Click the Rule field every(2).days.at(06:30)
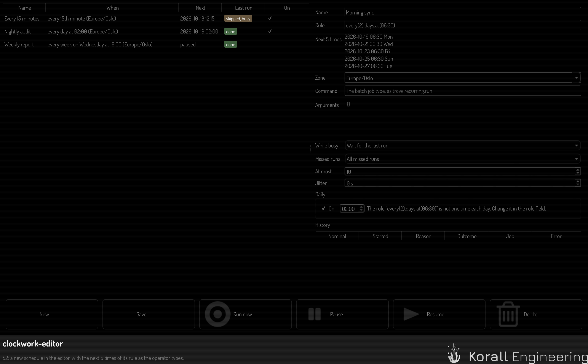This screenshot has height=364, width=588. click(462, 25)
